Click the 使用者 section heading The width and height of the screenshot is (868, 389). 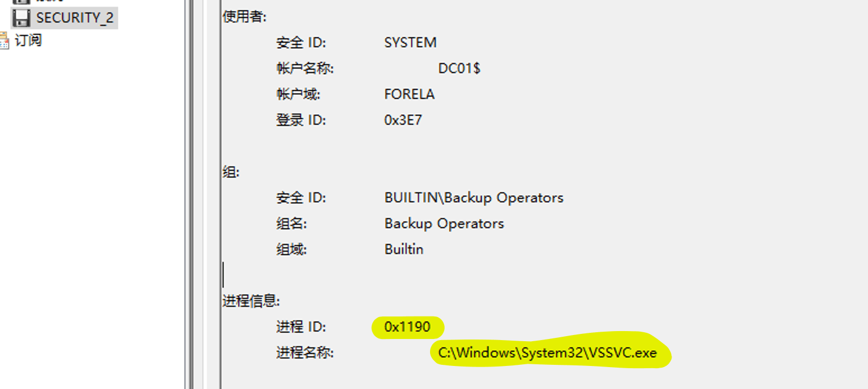coord(245,17)
